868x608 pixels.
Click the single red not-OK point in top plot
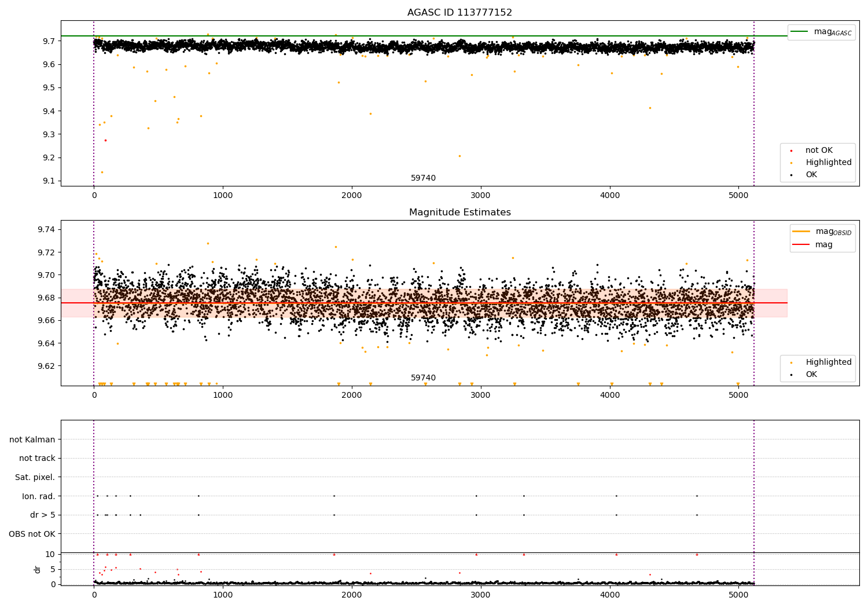click(x=105, y=140)
